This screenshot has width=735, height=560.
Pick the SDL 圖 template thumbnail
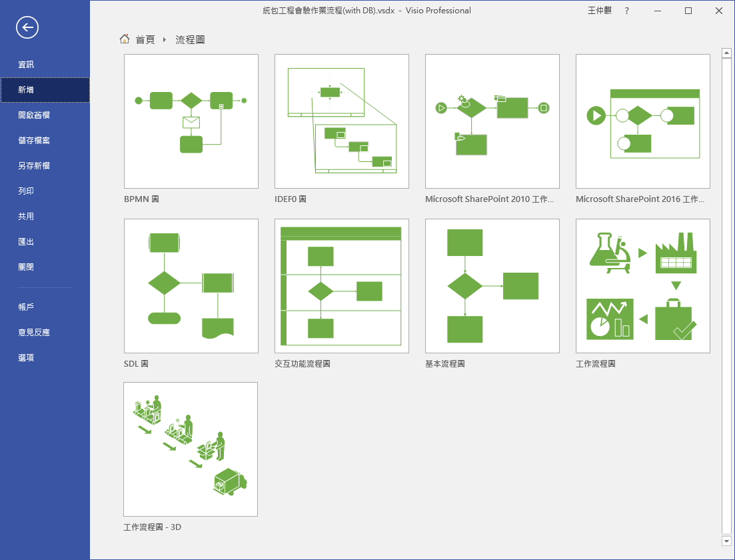coord(191,285)
